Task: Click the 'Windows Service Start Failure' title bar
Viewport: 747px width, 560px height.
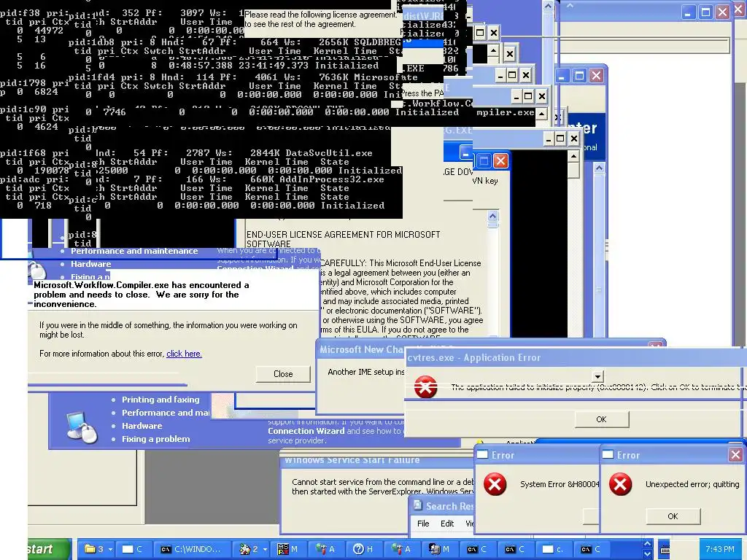Action: pyautogui.click(x=376, y=459)
